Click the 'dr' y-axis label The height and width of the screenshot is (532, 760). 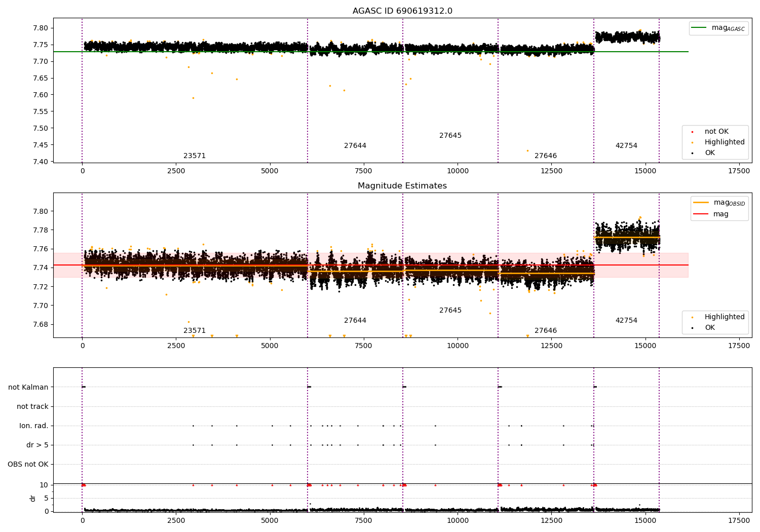pos(33,498)
